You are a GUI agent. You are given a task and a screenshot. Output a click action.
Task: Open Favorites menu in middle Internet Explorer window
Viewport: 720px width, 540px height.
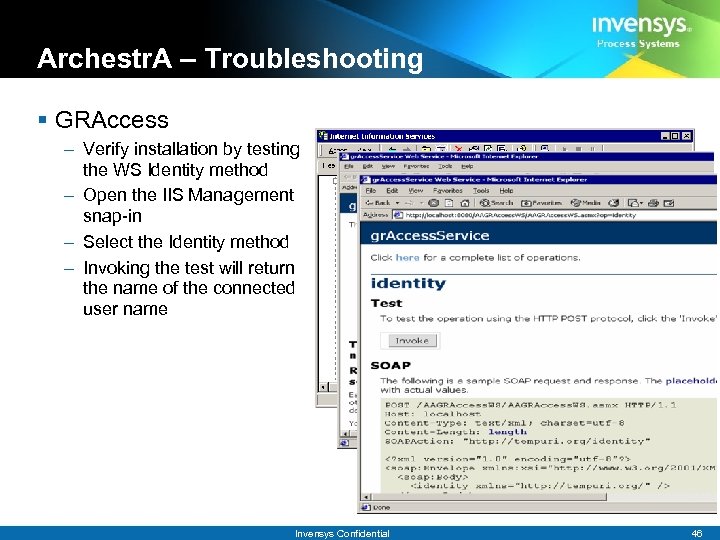pyautogui.click(x=416, y=166)
